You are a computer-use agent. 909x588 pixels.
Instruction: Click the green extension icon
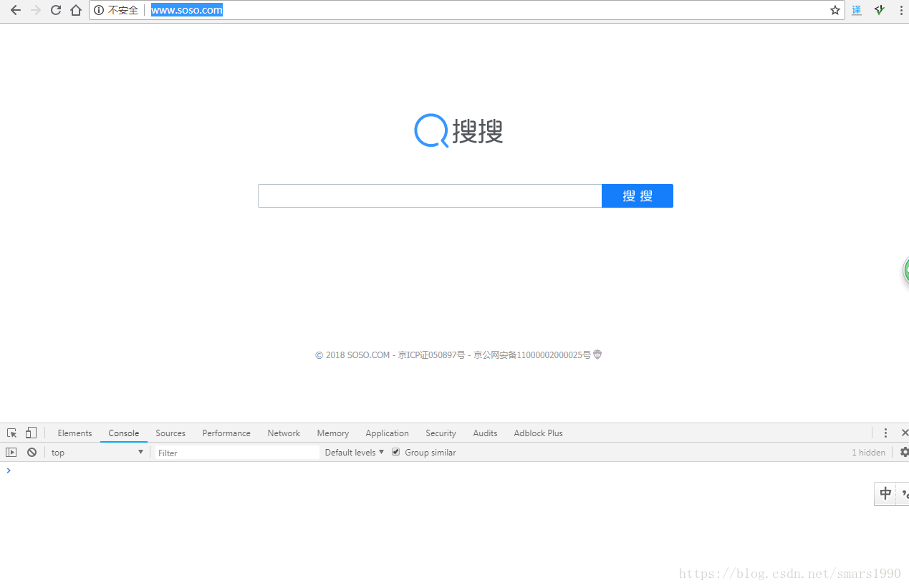pos(880,10)
